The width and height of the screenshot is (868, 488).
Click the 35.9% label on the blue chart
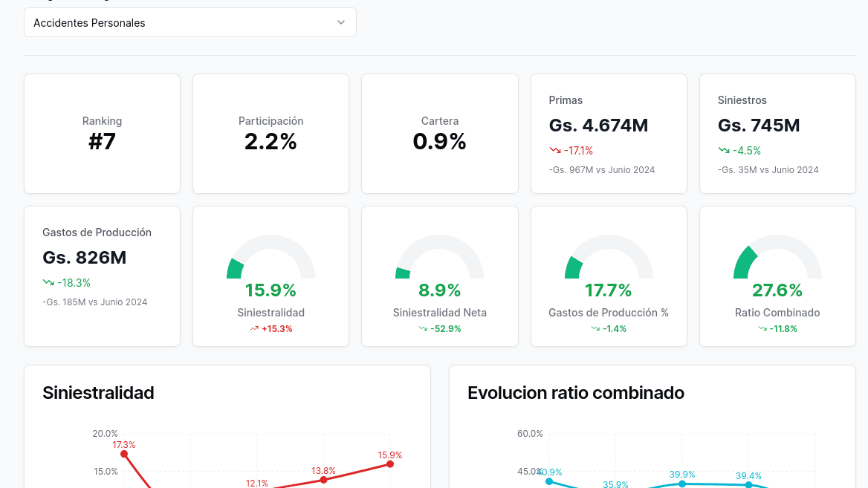615,484
